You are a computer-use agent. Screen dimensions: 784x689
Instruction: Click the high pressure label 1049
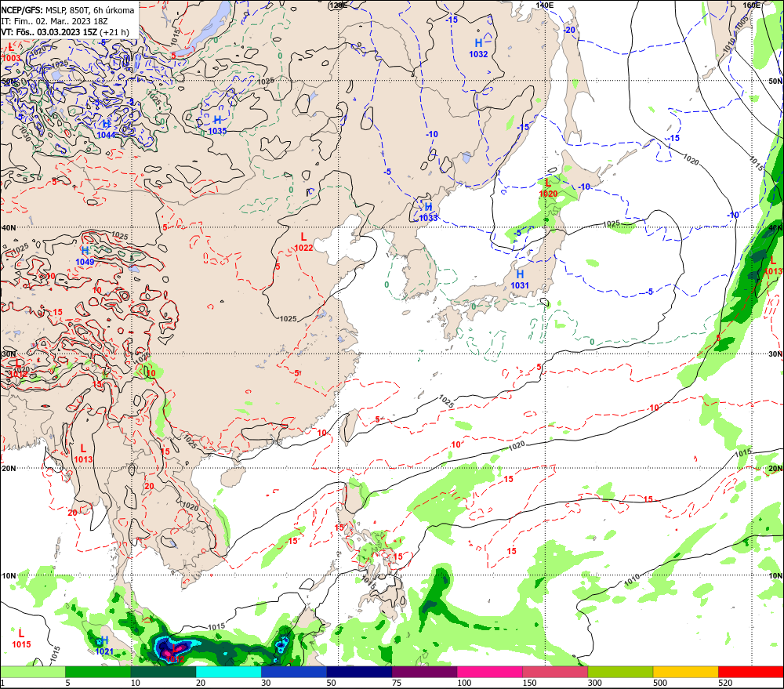pyautogui.click(x=85, y=262)
